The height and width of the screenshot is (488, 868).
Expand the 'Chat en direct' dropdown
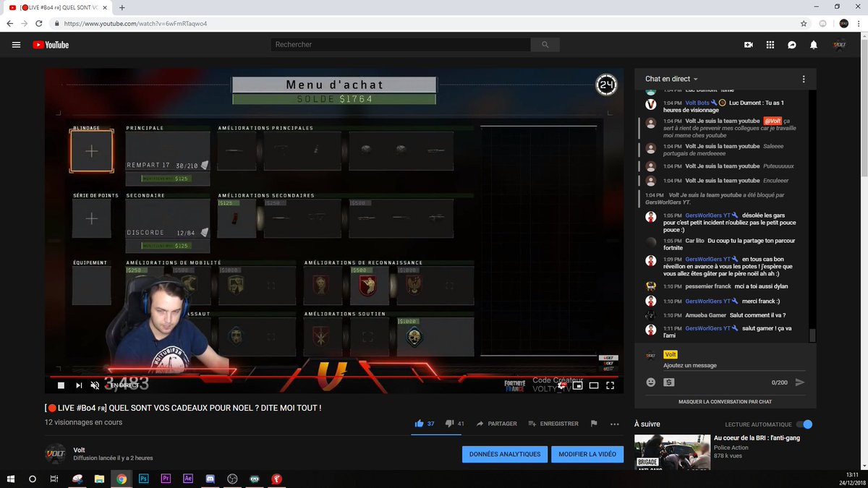click(x=672, y=79)
